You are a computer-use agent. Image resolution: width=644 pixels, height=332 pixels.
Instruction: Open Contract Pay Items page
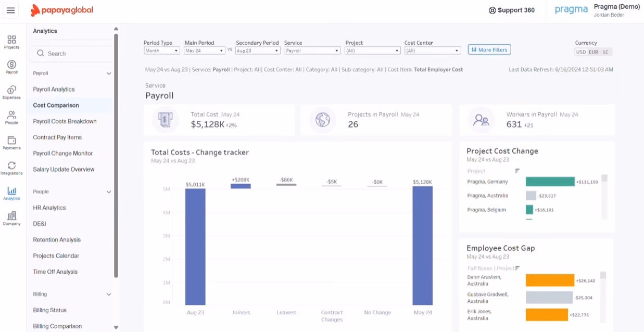(x=57, y=137)
